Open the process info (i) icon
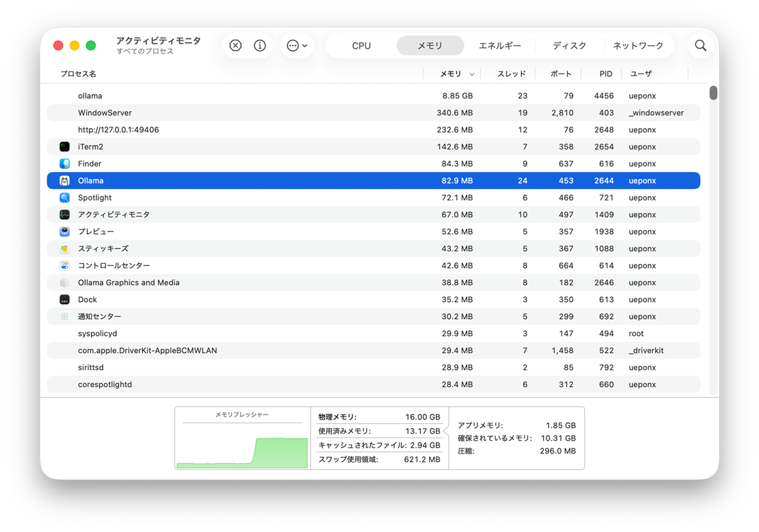Viewport: 759px width, 532px height. pos(260,45)
